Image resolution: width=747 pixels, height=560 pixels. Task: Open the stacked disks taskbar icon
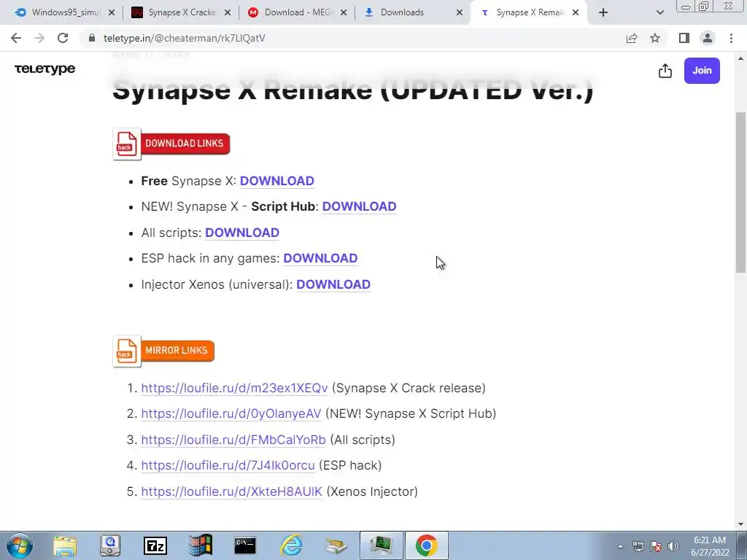(336, 545)
